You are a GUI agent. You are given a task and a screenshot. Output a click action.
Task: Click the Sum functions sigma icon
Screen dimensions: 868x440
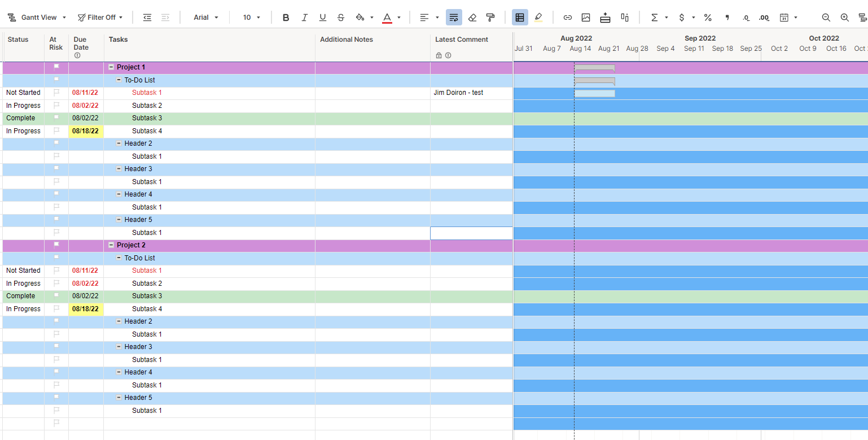click(655, 18)
